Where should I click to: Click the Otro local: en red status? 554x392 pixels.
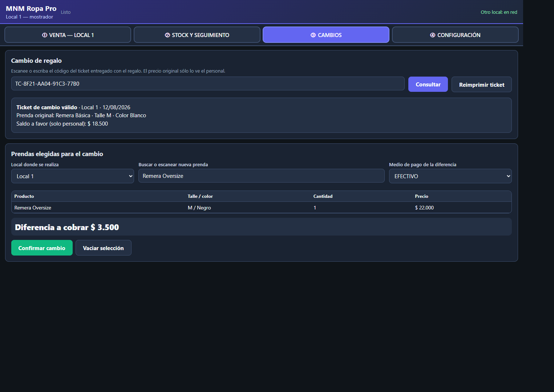[x=499, y=12]
